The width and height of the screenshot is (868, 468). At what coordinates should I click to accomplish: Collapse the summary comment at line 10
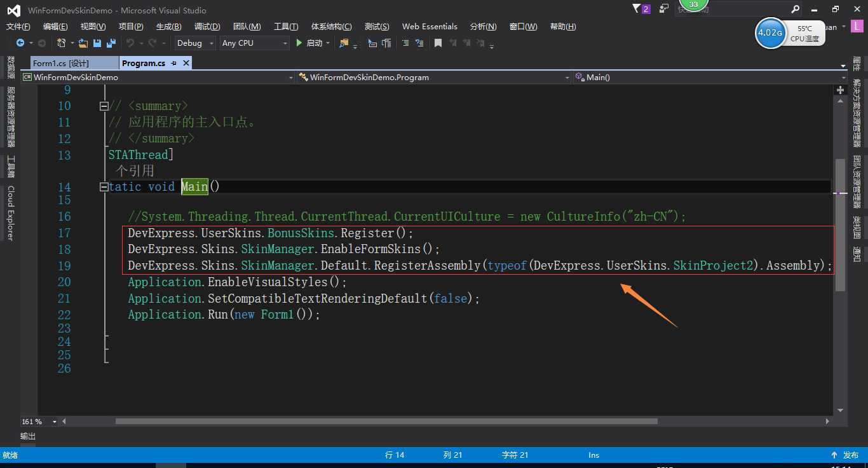[x=104, y=106]
